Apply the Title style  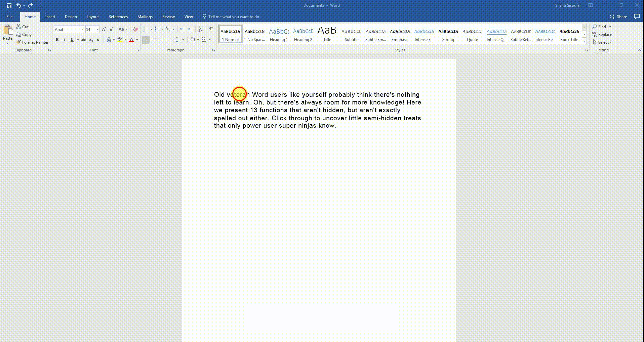(x=327, y=34)
